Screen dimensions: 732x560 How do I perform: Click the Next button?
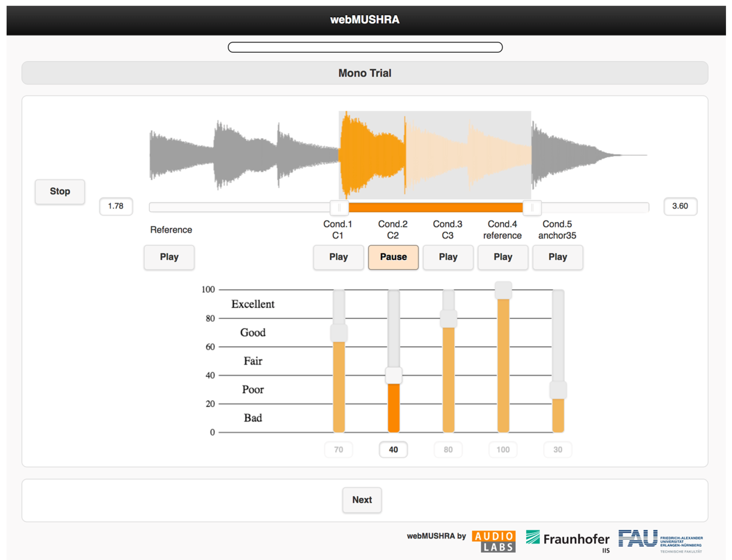tap(362, 500)
